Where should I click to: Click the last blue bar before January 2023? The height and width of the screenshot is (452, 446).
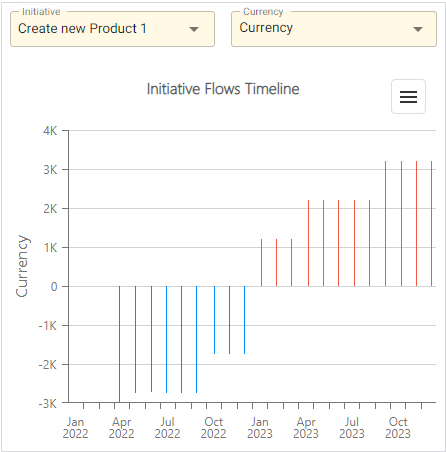coord(245,320)
